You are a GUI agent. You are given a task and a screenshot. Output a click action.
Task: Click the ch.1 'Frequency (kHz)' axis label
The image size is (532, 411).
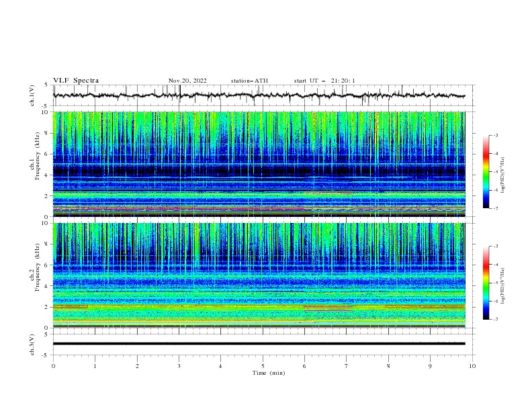coord(37,156)
